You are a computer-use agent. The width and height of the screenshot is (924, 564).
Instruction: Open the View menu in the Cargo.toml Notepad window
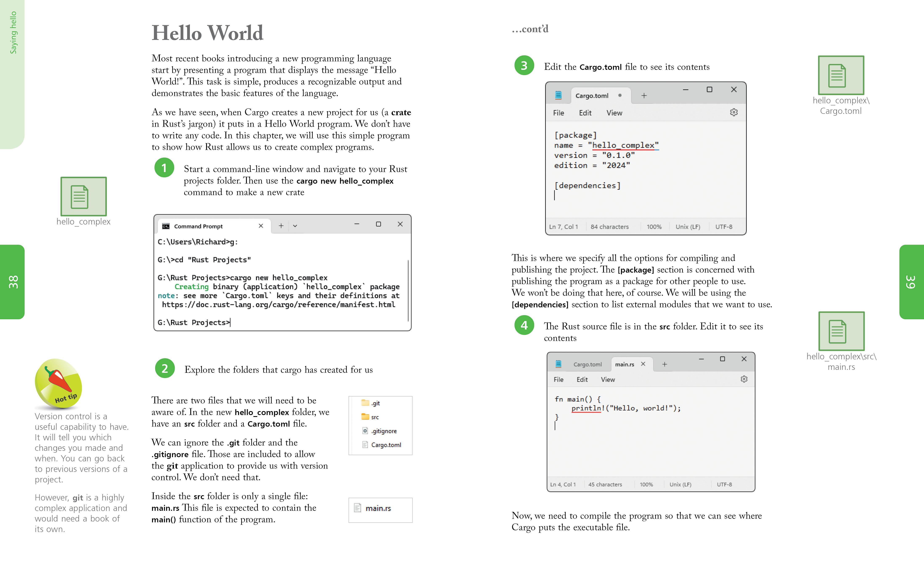pos(614,113)
